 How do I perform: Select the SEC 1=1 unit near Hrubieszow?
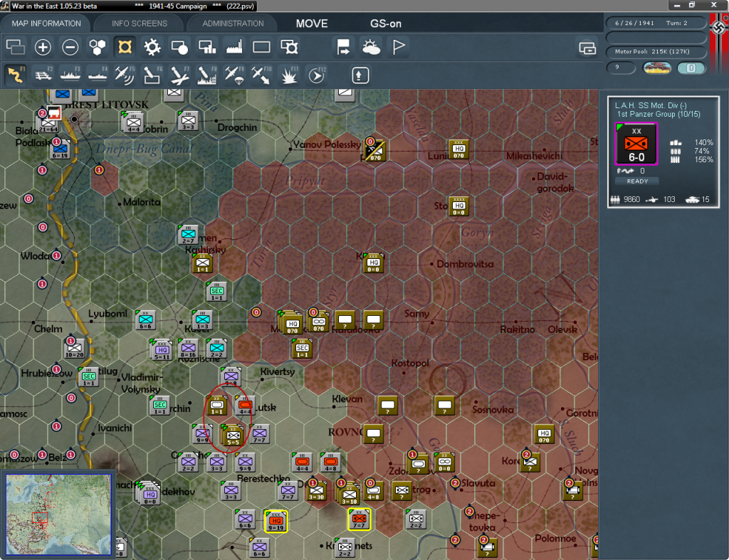coord(88,377)
